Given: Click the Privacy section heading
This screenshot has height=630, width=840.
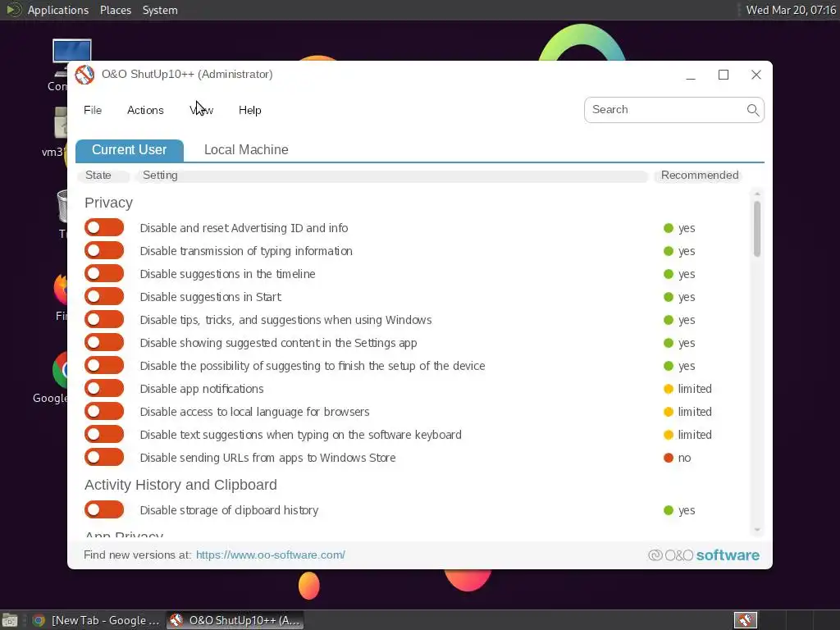Looking at the screenshot, I should tap(109, 203).
